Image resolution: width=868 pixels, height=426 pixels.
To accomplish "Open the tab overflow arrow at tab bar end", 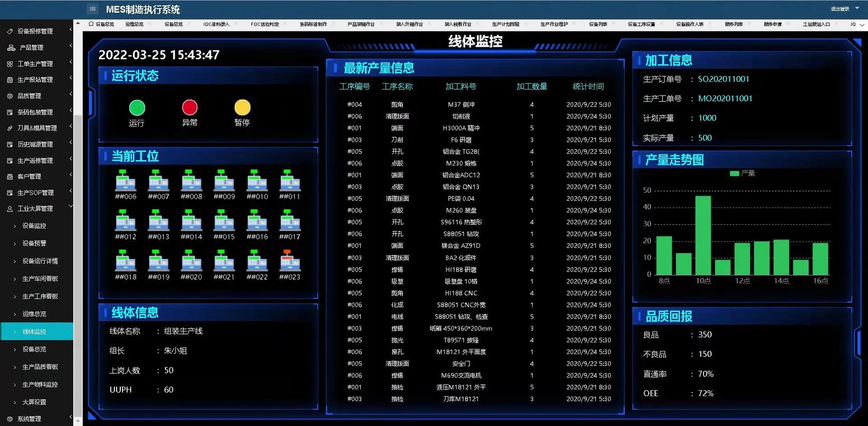I will (x=863, y=24).
